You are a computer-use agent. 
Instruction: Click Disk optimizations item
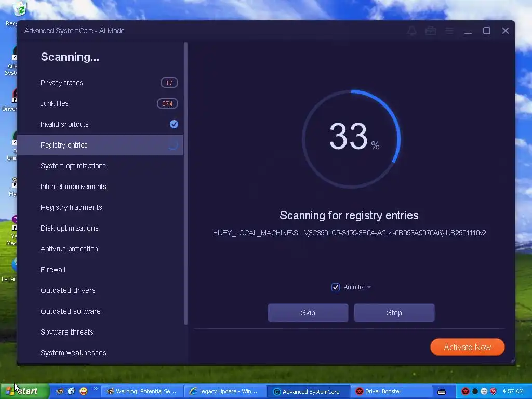click(100, 228)
